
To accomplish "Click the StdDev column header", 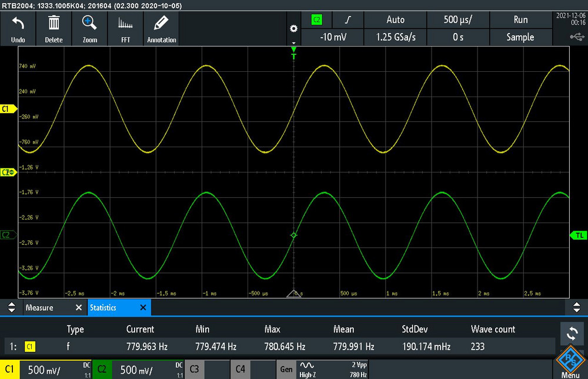I will click(x=415, y=329).
